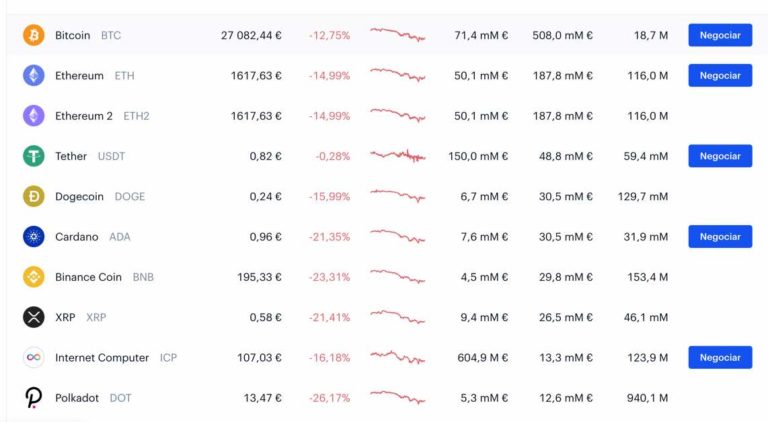
Task: Click the Binance Coin yellow icon
Action: tap(34, 277)
